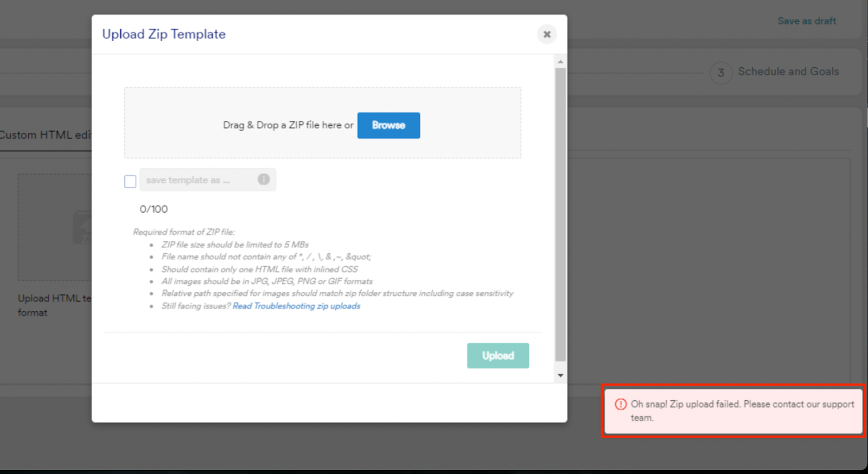
Task: Enable the save template checkbox
Action: pos(130,181)
